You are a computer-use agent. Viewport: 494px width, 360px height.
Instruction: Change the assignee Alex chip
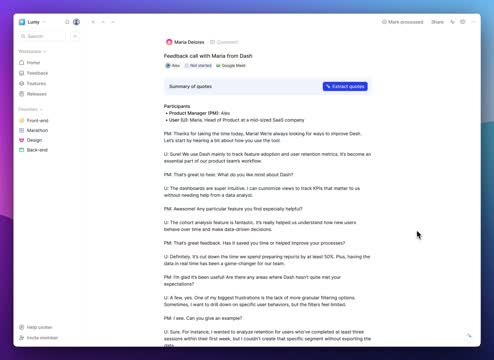[x=173, y=66]
